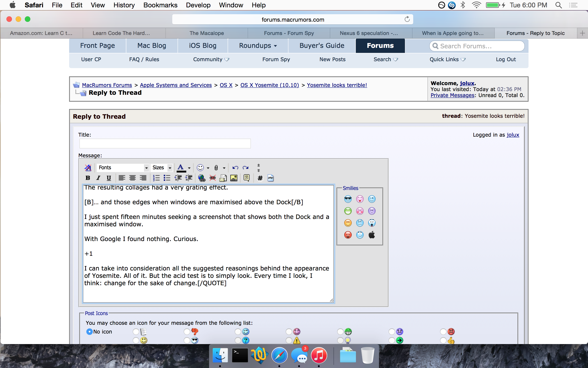Insert an ordered numbered list
The image size is (588, 368).
[156, 178]
